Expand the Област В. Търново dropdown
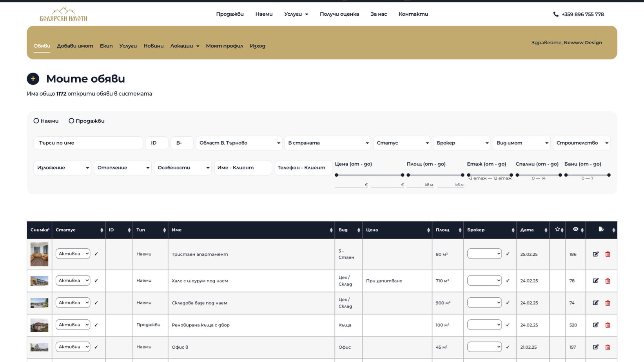This screenshot has width=644, height=362. pos(239,143)
